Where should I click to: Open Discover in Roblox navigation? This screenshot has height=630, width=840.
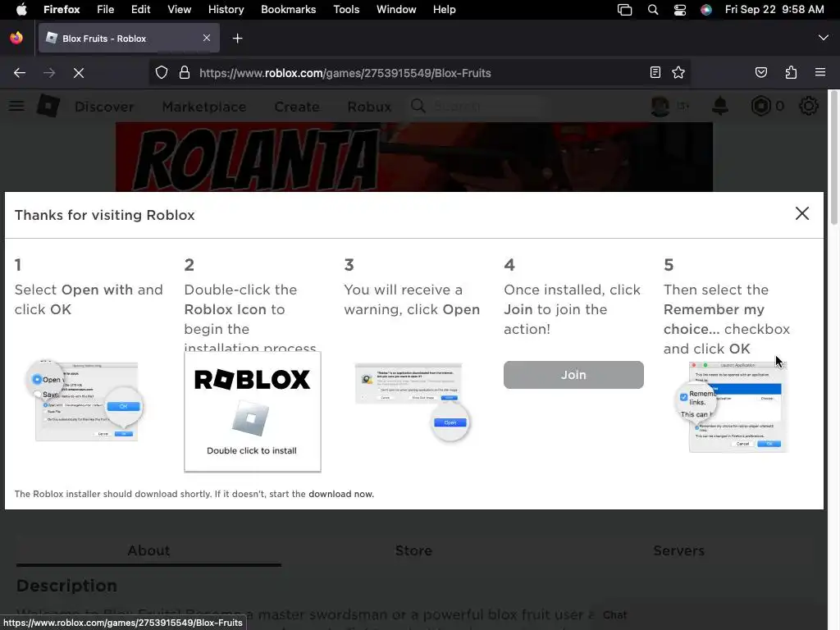click(x=104, y=107)
